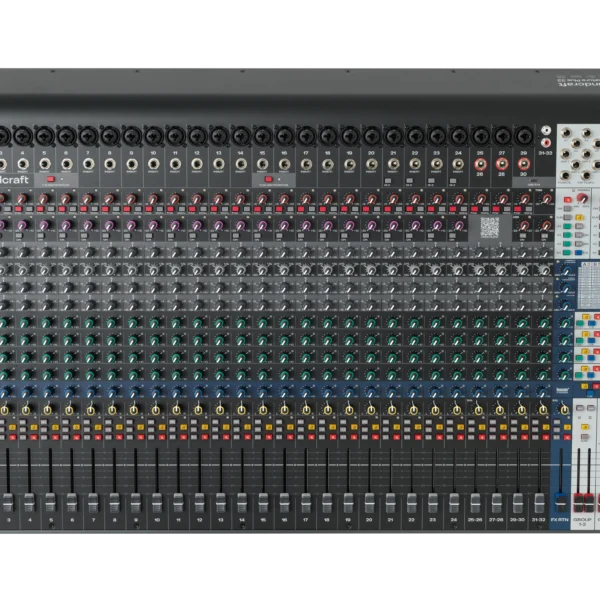This screenshot has width=600, height=600.
Task: Toggle the red phantom button under channels 5-6
Action: (x=51, y=179)
